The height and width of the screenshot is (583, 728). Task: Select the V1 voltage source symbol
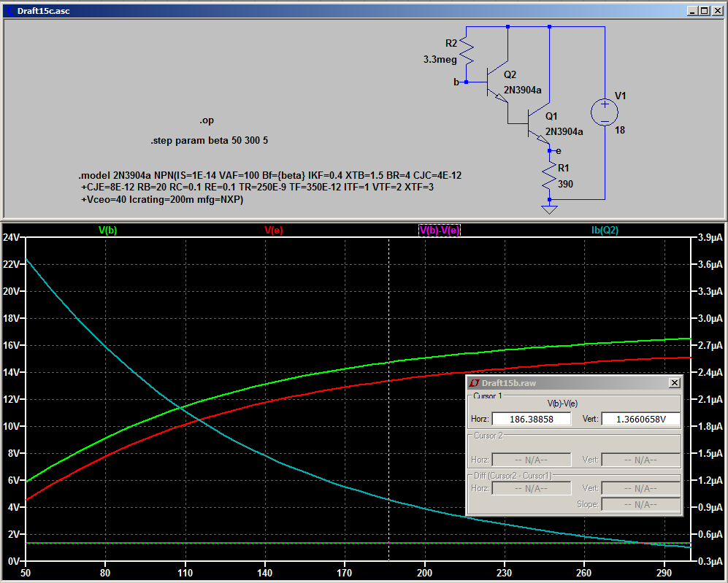(x=605, y=112)
